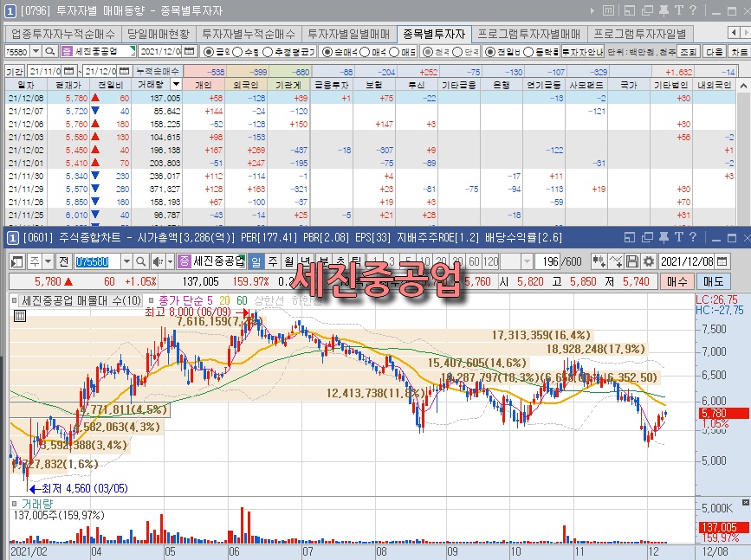Click the 차트 button in investor window

coord(739,51)
